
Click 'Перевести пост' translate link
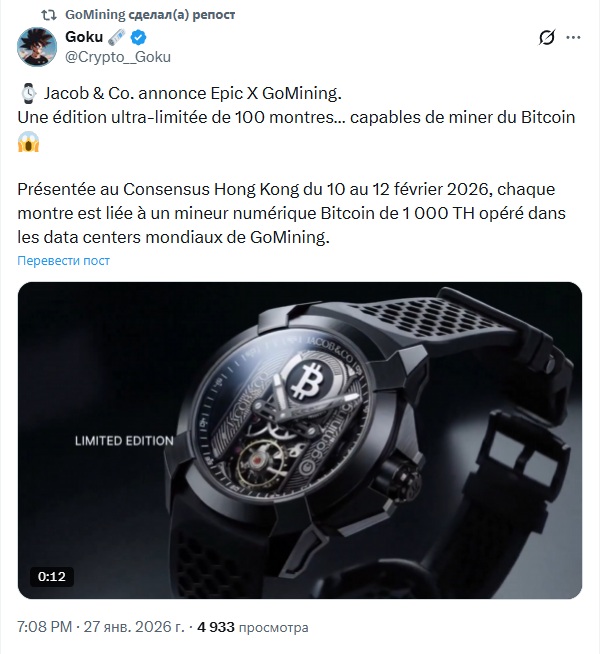(63, 261)
